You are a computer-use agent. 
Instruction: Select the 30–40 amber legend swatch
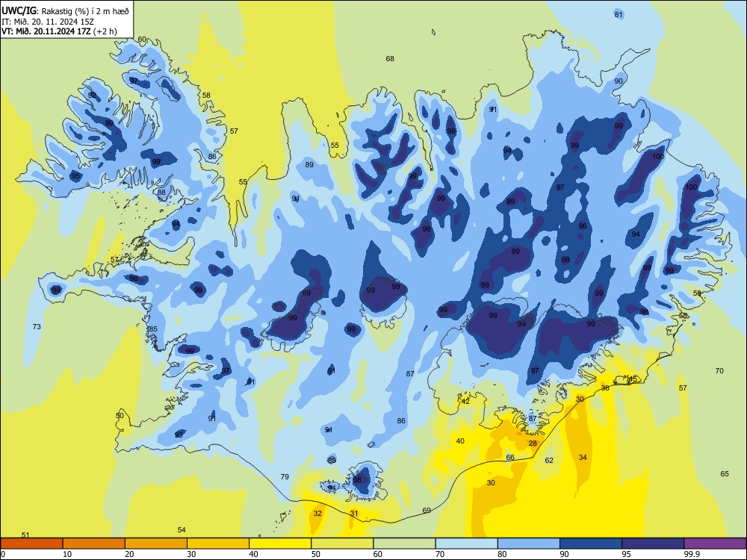(218, 544)
